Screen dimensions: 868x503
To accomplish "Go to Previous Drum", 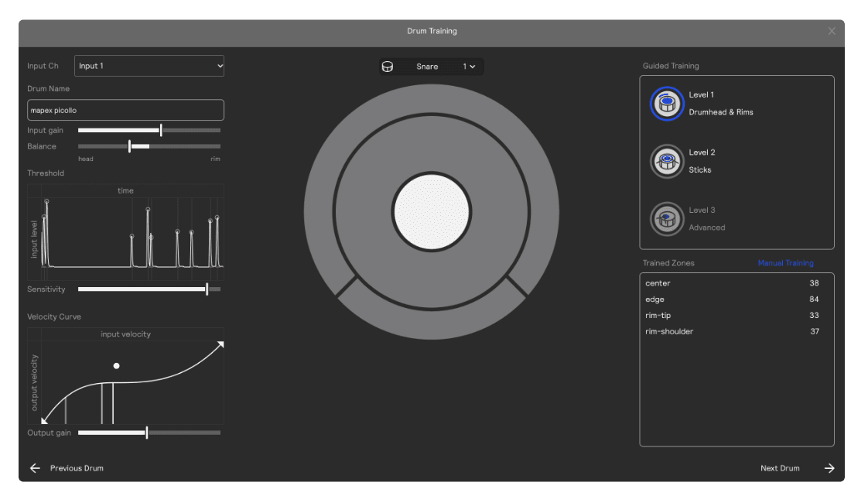I will [x=77, y=468].
